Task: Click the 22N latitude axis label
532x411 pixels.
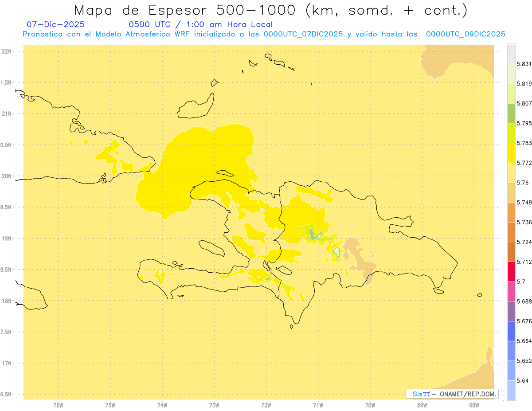Action: pyautogui.click(x=8, y=51)
